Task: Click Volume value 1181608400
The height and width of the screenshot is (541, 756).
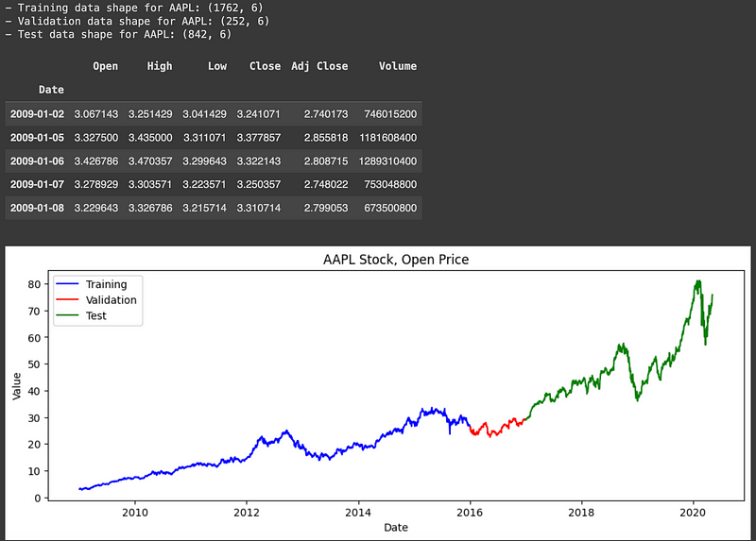Action: tap(388, 138)
